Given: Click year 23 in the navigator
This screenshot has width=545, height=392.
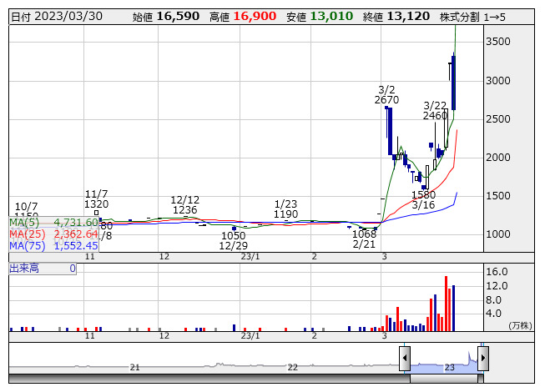Looking at the screenshot, I should point(449,367).
